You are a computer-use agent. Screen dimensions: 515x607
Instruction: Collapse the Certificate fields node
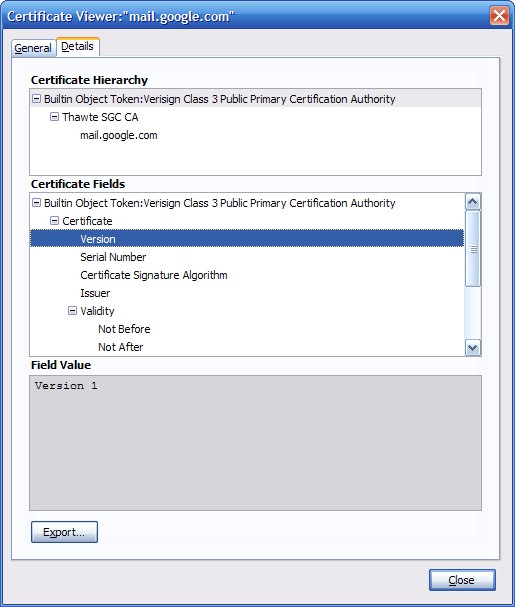tap(54, 221)
